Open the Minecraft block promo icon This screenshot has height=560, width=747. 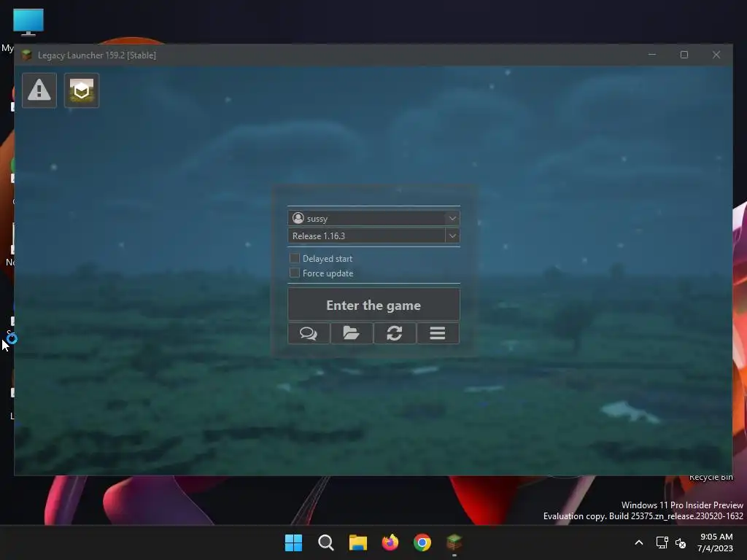click(82, 90)
